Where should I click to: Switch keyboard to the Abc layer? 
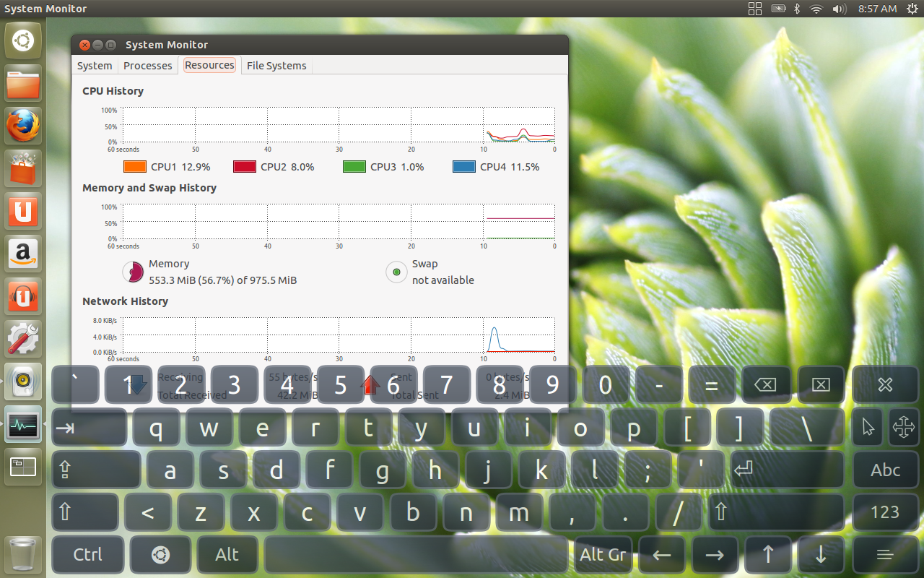click(x=886, y=470)
